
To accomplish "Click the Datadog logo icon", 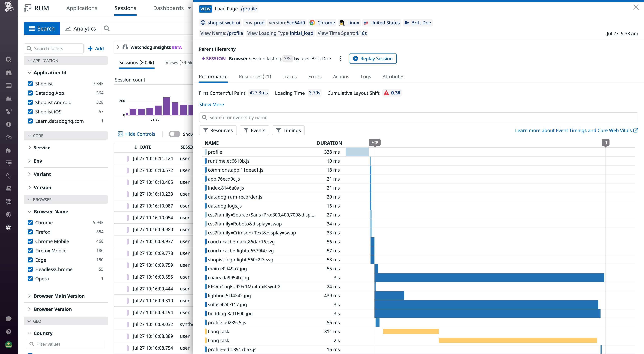I will coord(9,7).
